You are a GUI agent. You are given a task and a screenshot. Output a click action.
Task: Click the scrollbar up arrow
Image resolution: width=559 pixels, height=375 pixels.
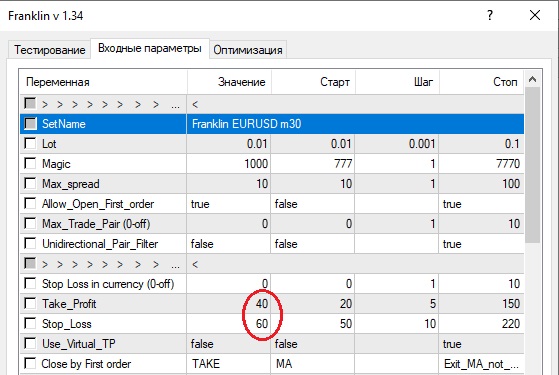click(x=533, y=79)
